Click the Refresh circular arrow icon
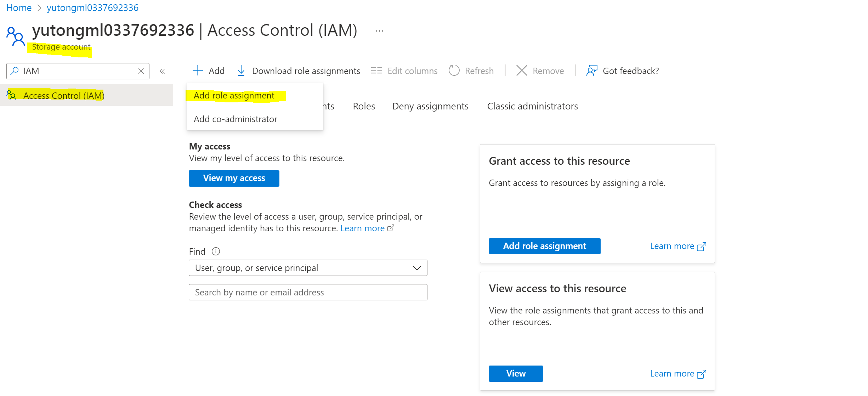 click(x=454, y=70)
